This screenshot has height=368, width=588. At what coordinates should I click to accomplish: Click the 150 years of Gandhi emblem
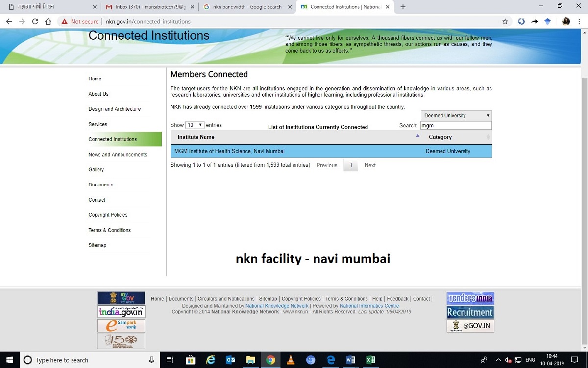point(121,340)
